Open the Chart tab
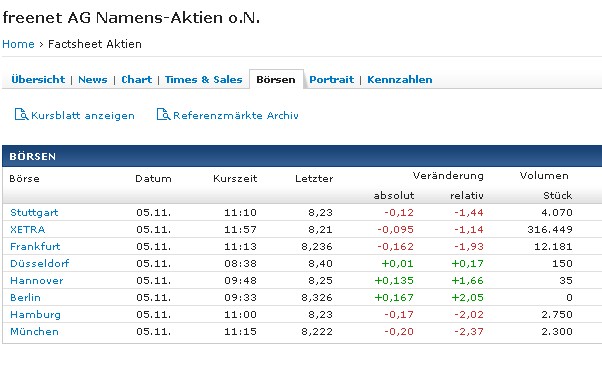This screenshot has height=372, width=602. point(137,79)
